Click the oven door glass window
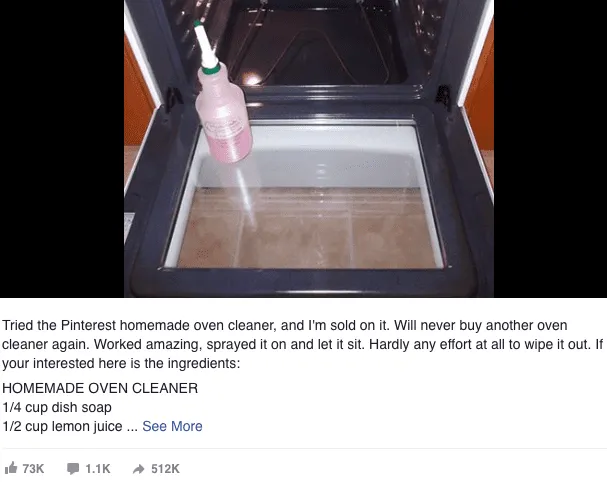 pyautogui.click(x=306, y=196)
